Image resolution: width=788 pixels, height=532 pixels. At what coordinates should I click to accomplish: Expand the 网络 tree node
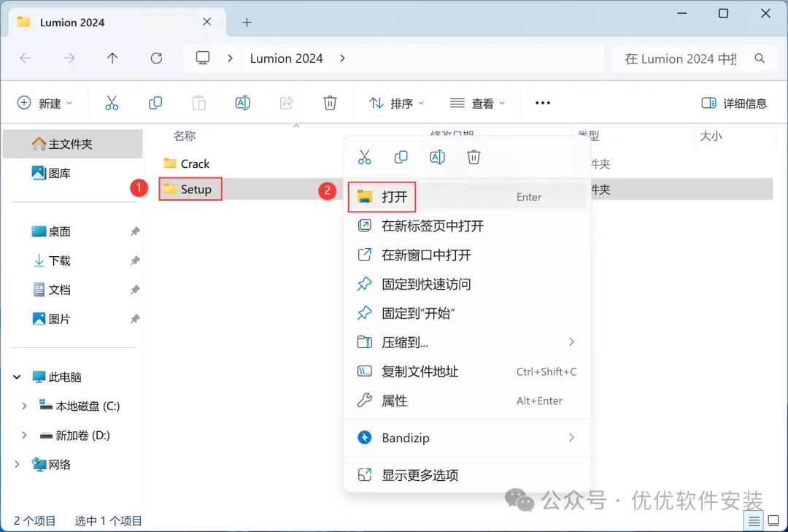[x=17, y=464]
